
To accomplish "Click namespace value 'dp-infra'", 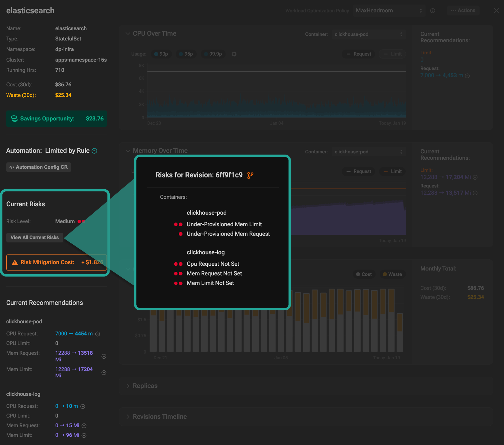I will (x=65, y=49).
